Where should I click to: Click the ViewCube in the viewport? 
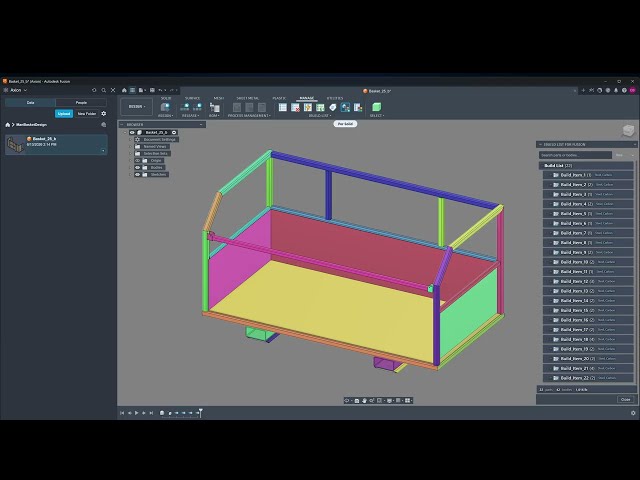pyautogui.click(x=628, y=131)
